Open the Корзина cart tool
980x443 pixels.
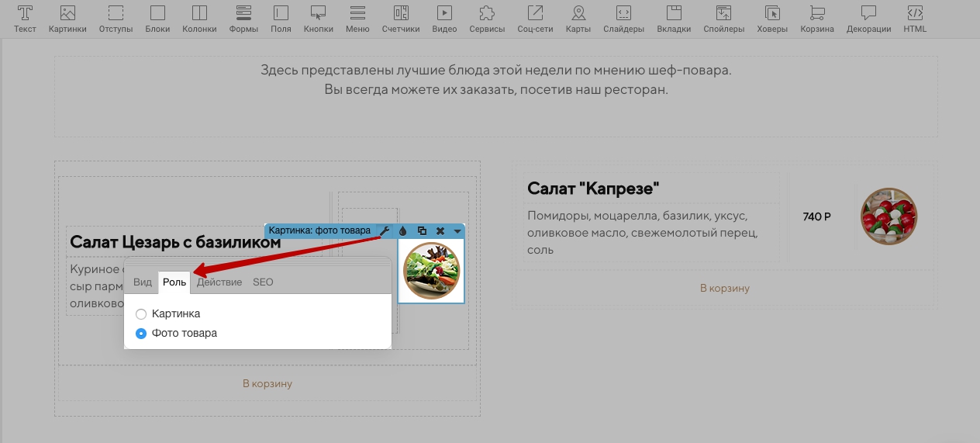pyautogui.click(x=817, y=19)
